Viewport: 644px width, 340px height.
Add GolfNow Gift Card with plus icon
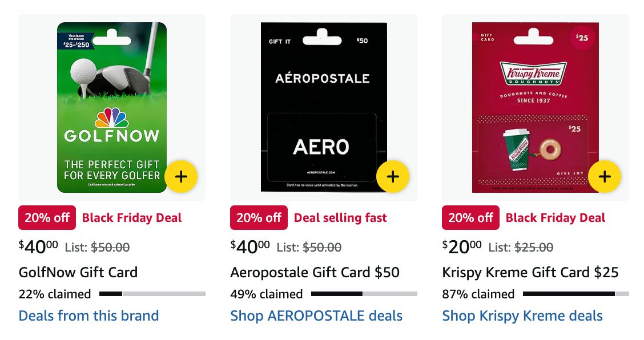tap(181, 177)
